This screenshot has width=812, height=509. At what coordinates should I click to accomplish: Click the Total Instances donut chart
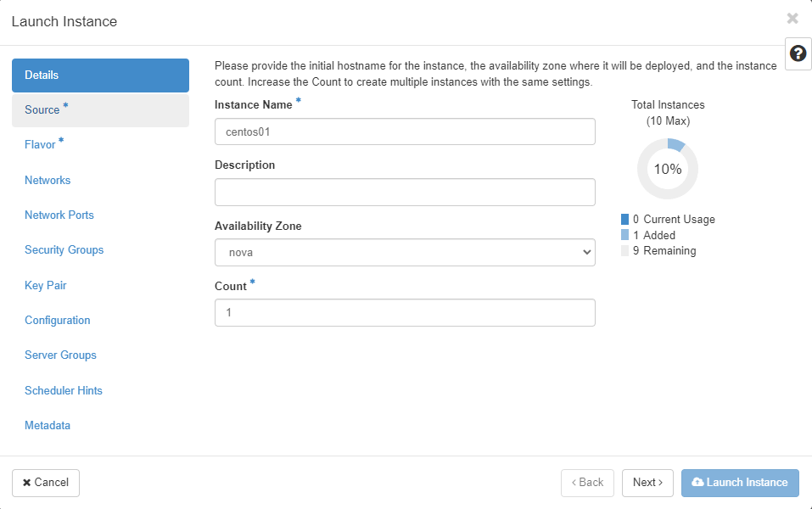(x=668, y=169)
